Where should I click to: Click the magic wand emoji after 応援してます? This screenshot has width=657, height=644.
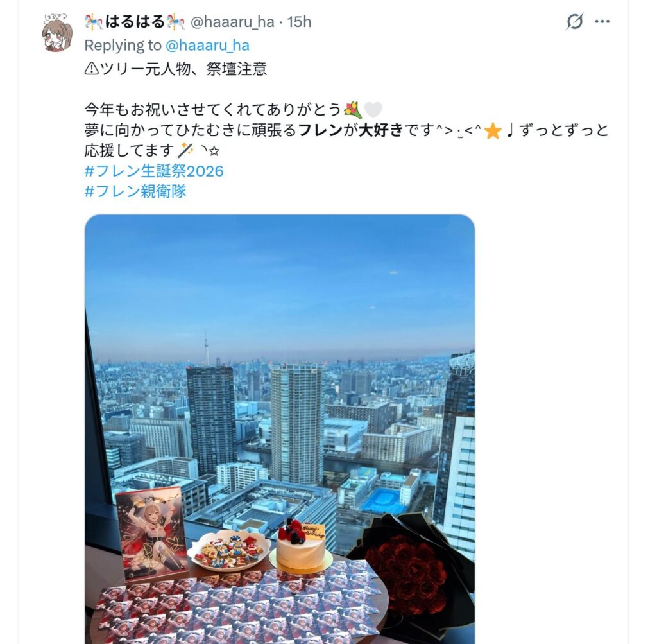point(185,150)
